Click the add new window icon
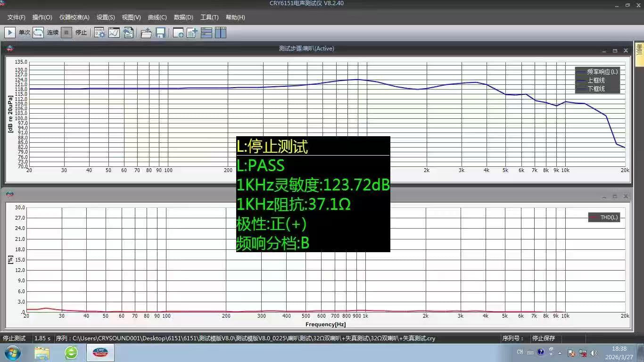Image resolution: width=644 pixels, height=362 pixels. (178, 33)
